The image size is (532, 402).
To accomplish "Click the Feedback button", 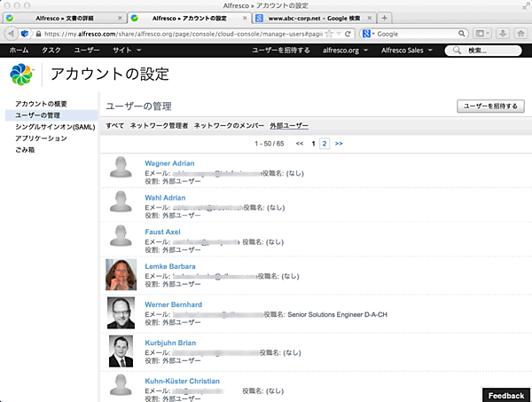I will [506, 394].
